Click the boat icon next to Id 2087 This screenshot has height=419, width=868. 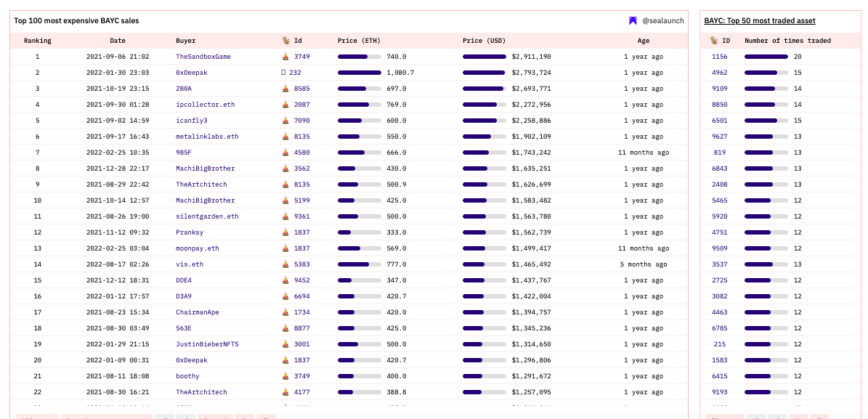pos(285,105)
